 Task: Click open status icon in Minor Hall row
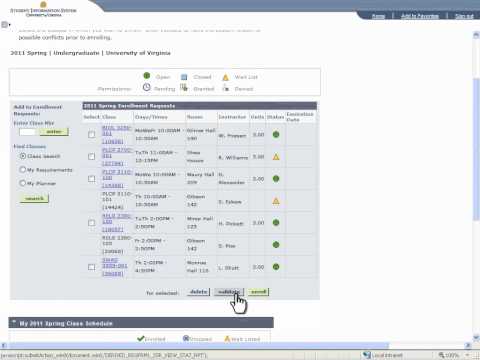276,222
